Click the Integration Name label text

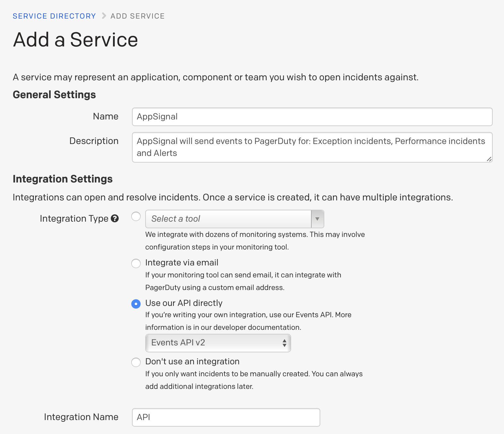pyautogui.click(x=81, y=417)
